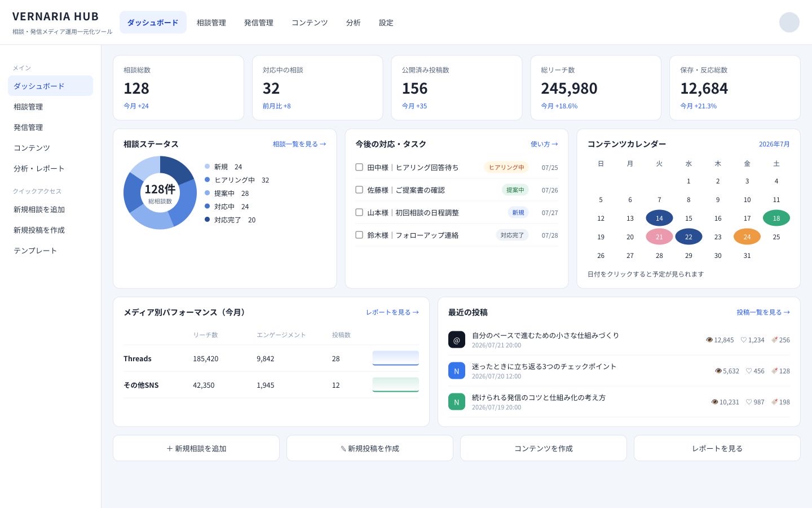Follow the 使い方 → link

[544, 144]
